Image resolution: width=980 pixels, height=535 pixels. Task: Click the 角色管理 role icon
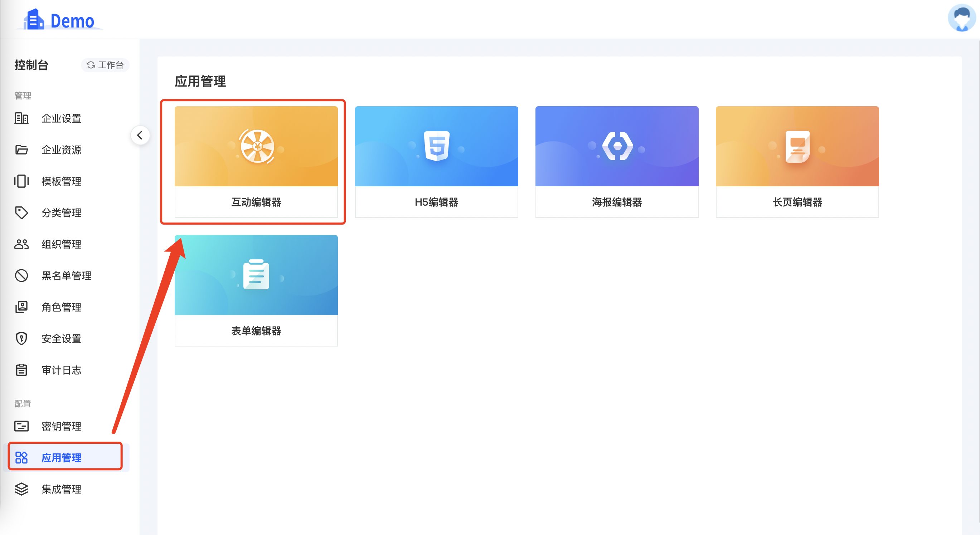point(21,307)
